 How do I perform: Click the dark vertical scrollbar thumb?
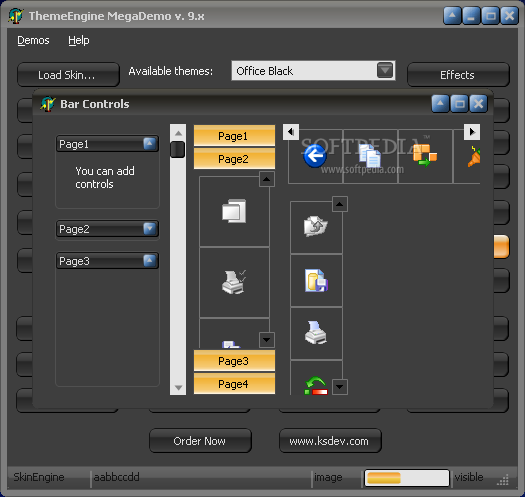pos(178,149)
